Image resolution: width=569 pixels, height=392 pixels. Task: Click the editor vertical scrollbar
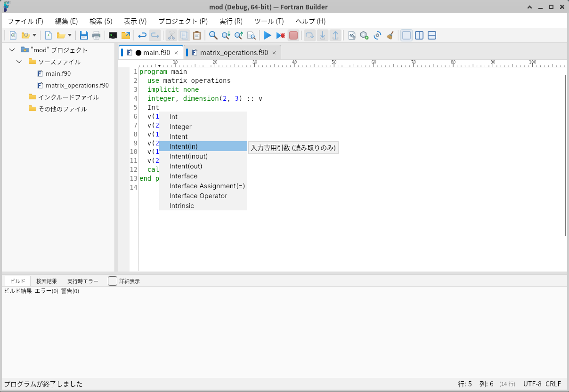566,155
